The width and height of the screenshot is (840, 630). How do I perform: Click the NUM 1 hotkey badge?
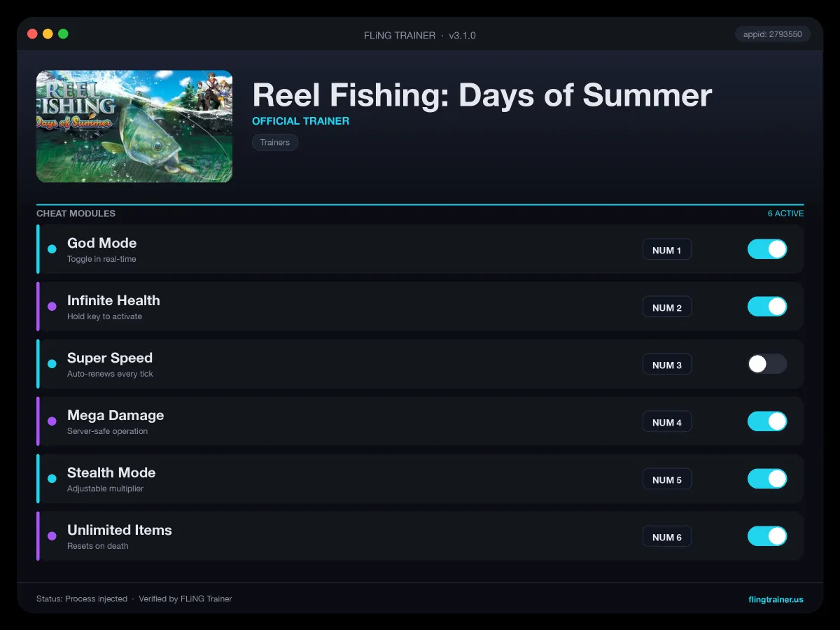pyautogui.click(x=667, y=250)
